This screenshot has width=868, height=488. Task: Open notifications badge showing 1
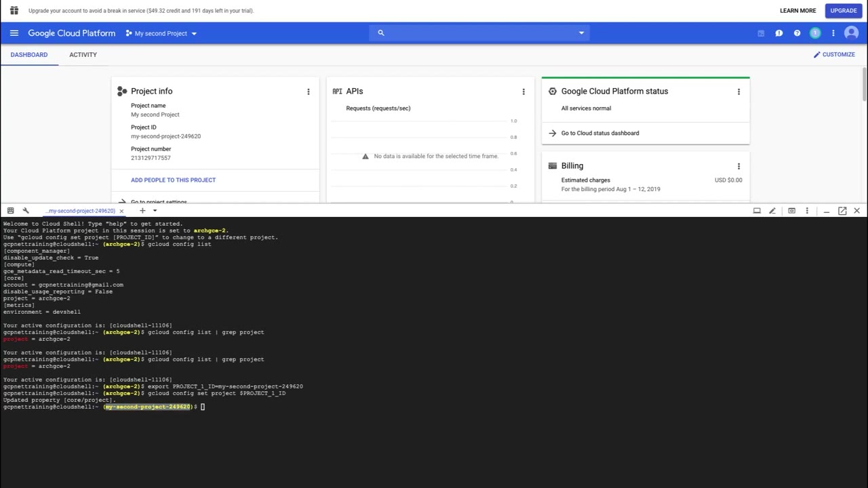pyautogui.click(x=815, y=33)
